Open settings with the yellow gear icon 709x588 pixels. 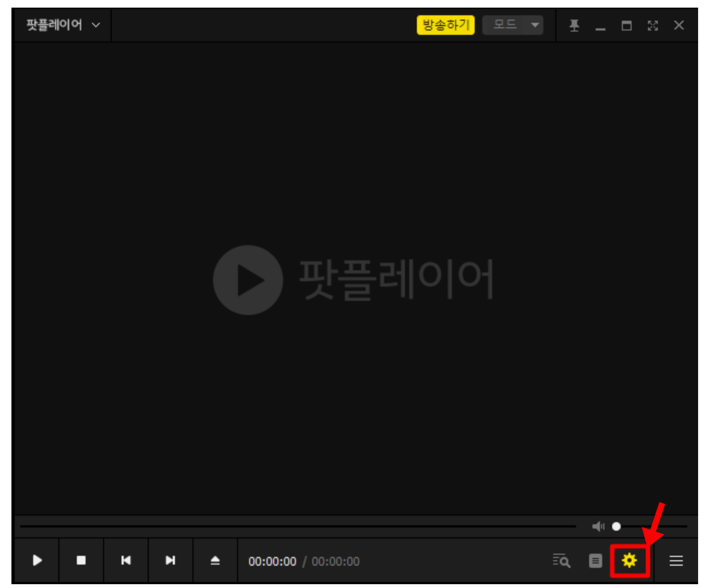(629, 560)
